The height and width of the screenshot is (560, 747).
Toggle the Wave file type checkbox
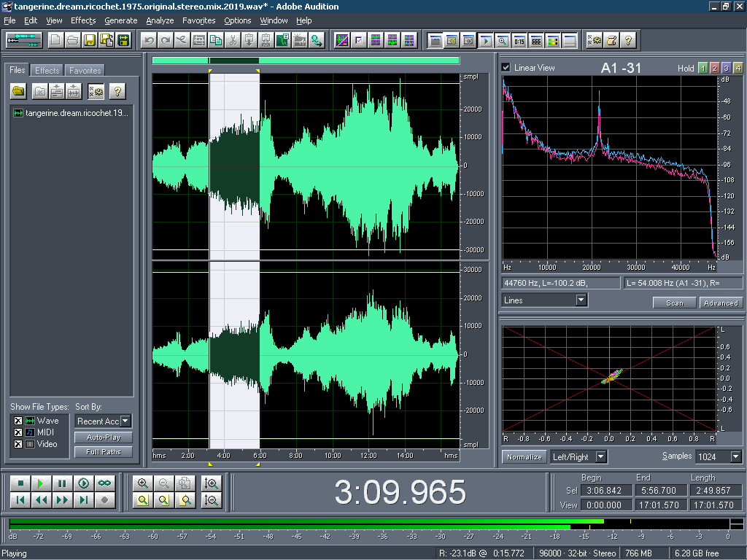pyautogui.click(x=18, y=421)
